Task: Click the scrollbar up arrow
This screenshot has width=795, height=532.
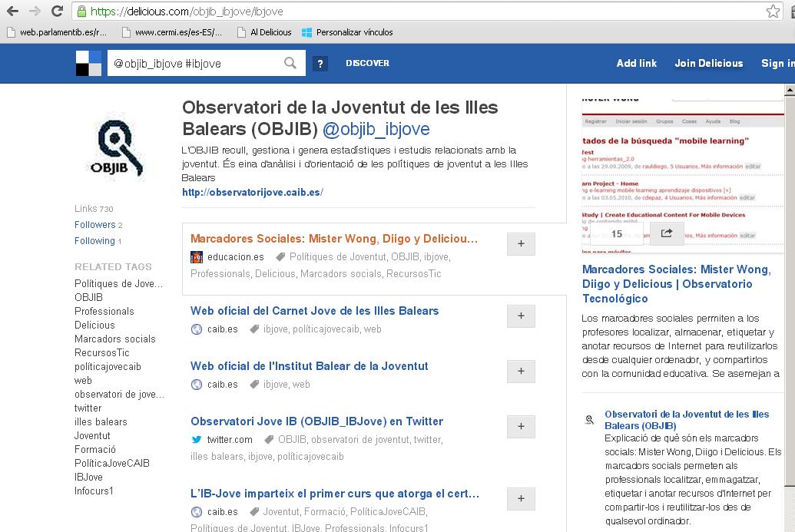Action: click(790, 90)
